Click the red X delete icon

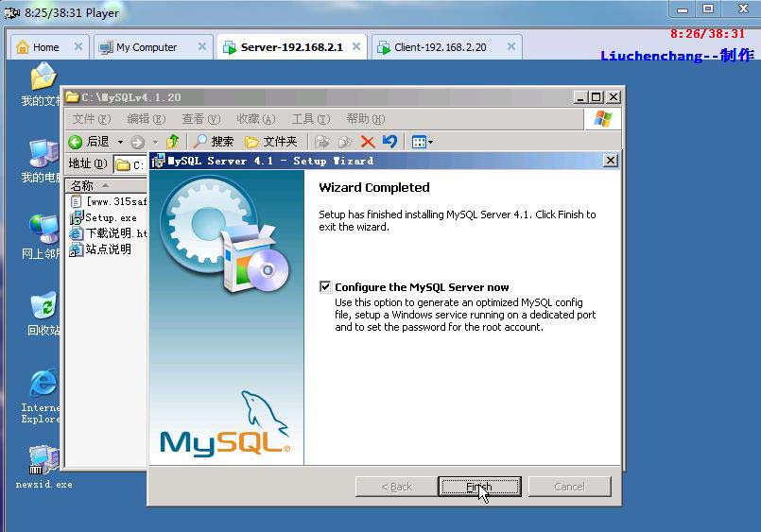coord(368,142)
